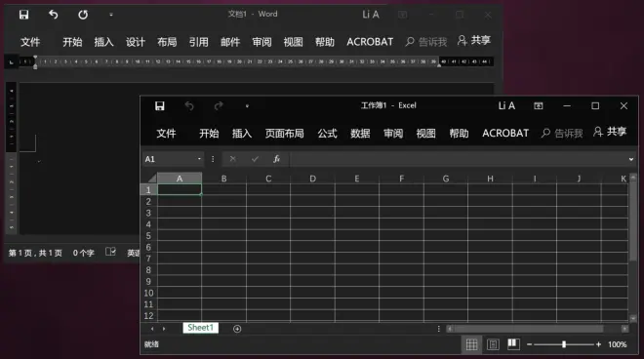Expand the Name Box dropdown arrow
The width and height of the screenshot is (644, 359).
(199, 159)
